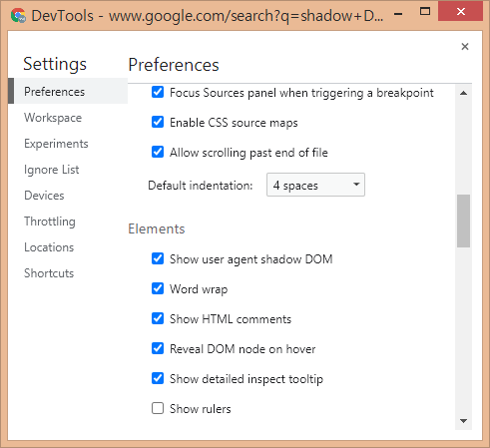Click the vertical scrollbar thumb
Viewport: 490px width, 448px height.
pyautogui.click(x=463, y=221)
